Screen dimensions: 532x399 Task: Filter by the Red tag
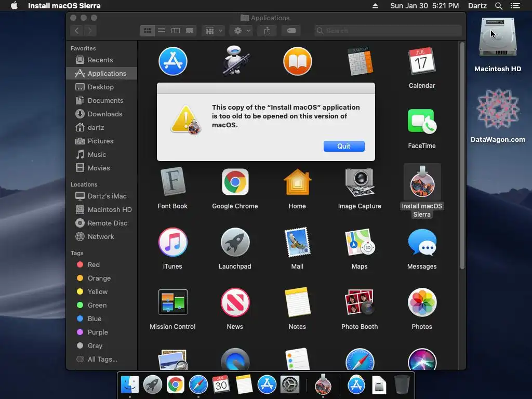101,264
